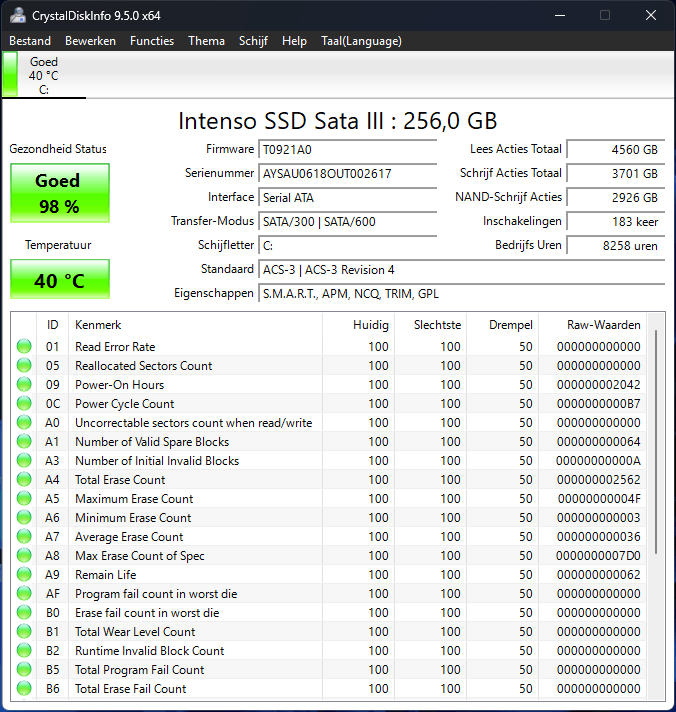This screenshot has height=712, width=676.
Task: Click the green status icon for Power Cycle Count
Action: point(24,404)
